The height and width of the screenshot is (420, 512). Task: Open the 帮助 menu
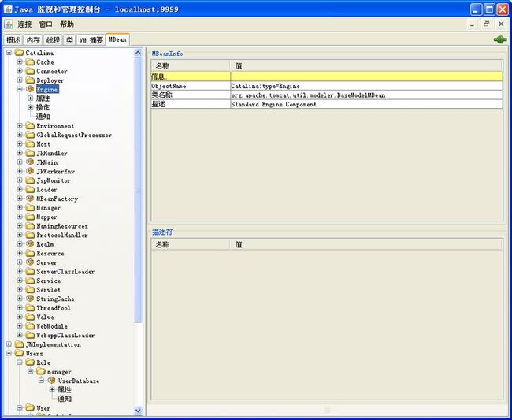67,24
